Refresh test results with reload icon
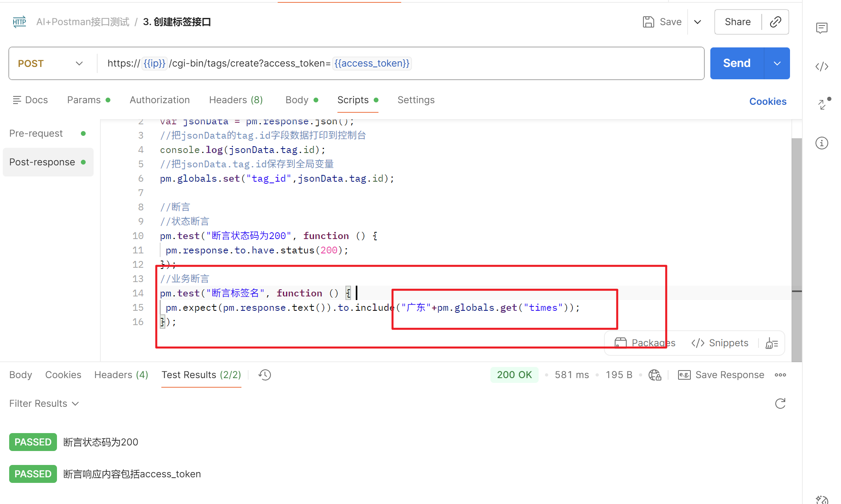841x504 pixels. click(x=780, y=404)
